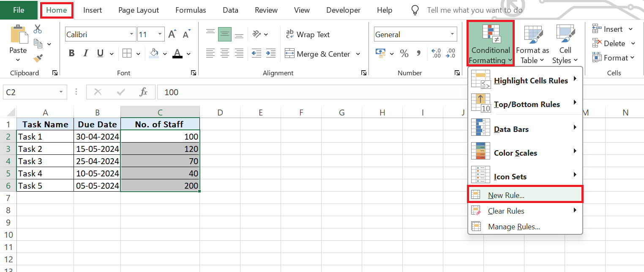Open the General number format dropdown

click(453, 34)
